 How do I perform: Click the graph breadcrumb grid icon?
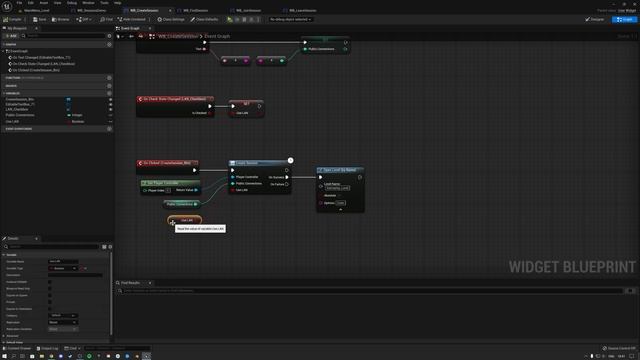152,36
